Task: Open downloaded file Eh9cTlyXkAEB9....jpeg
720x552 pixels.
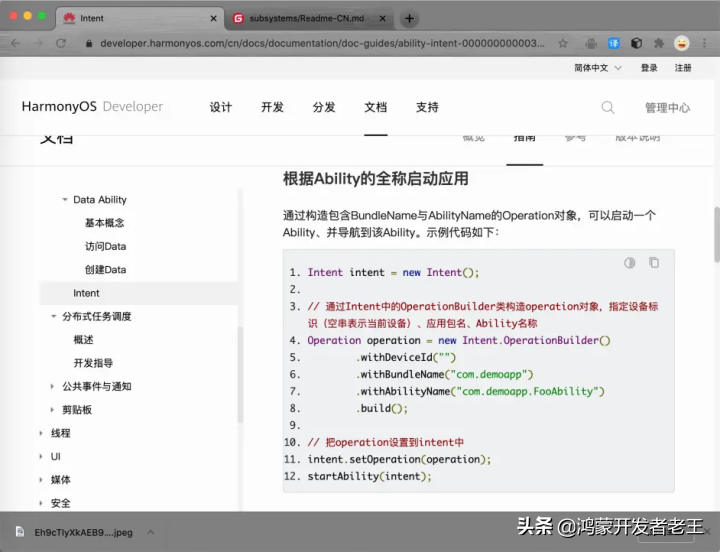Action: 84,532
